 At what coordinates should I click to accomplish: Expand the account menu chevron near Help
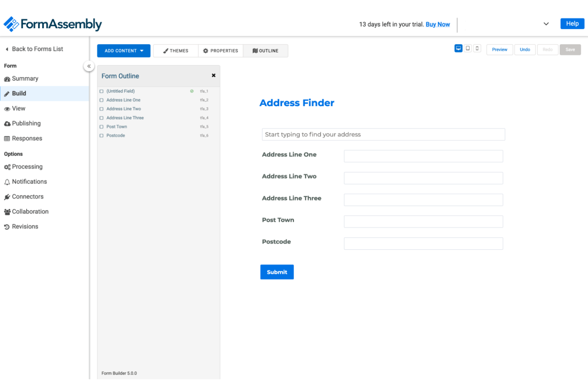[546, 24]
